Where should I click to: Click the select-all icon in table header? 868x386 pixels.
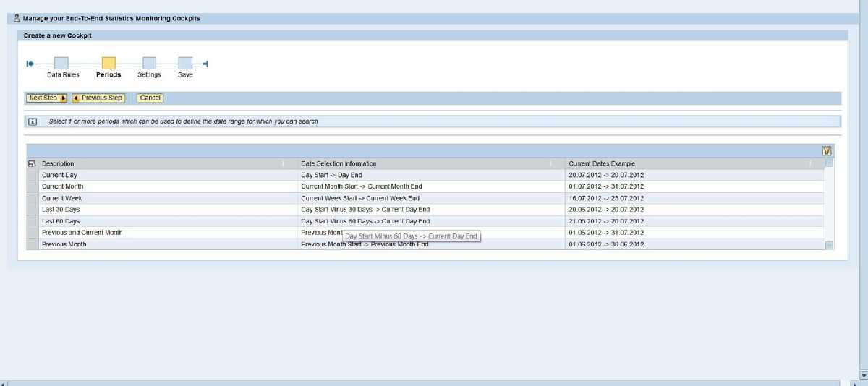pos(32,164)
